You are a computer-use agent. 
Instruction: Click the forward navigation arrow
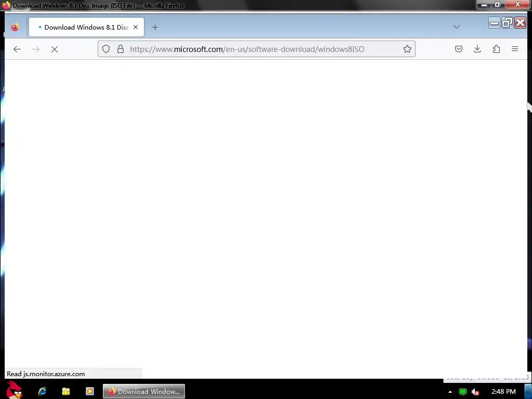[36, 49]
